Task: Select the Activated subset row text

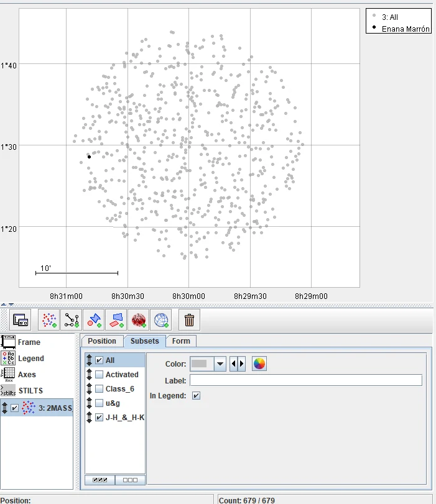Action: [122, 375]
